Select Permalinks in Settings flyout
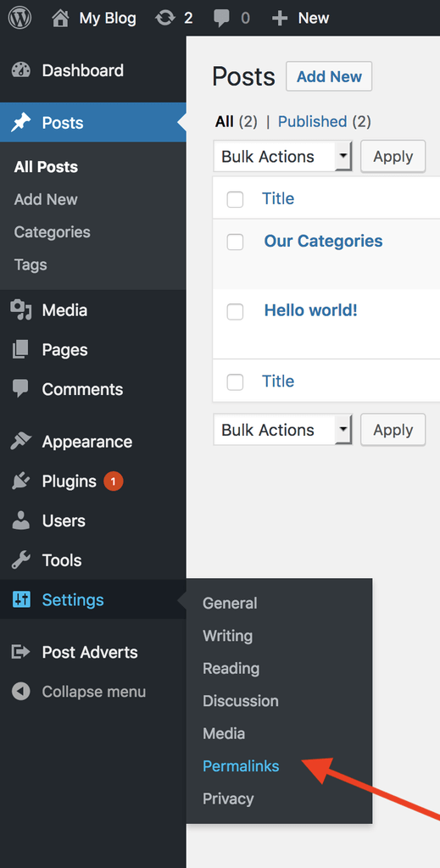The image size is (440, 868). (x=241, y=766)
